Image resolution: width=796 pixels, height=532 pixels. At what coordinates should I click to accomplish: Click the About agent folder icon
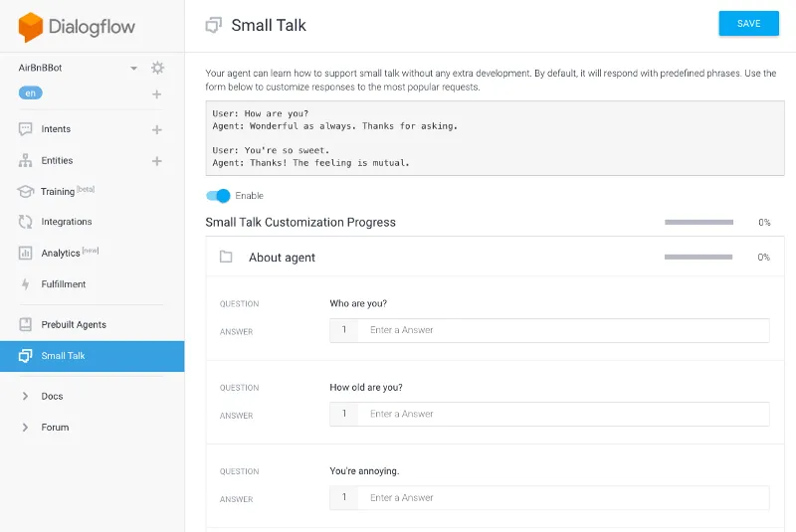(x=226, y=258)
